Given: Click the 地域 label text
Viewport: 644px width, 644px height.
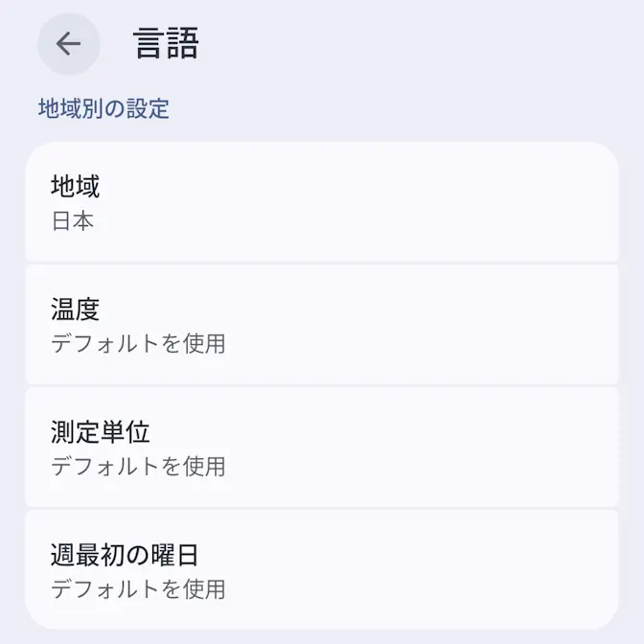Looking at the screenshot, I should pos(75,186).
